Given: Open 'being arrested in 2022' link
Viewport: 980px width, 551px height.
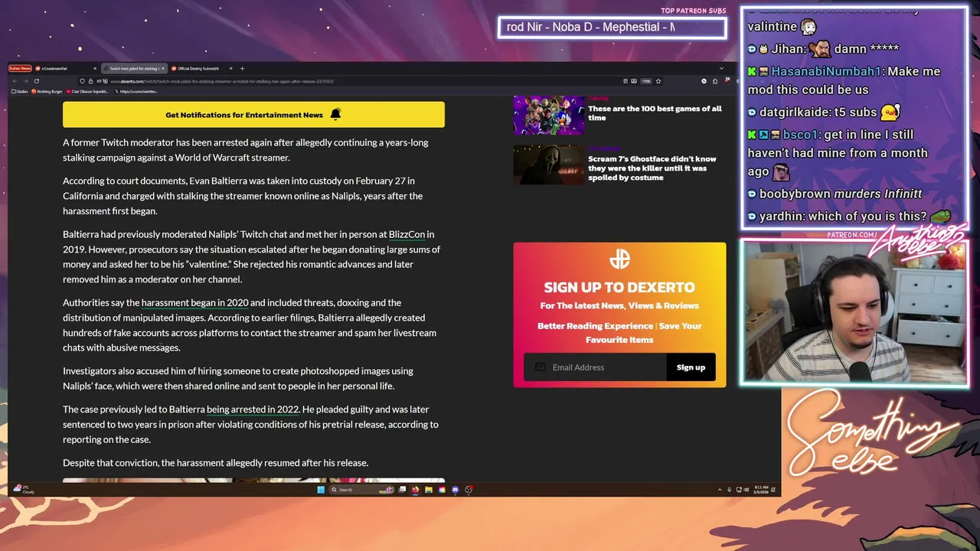Looking at the screenshot, I should point(253,409).
